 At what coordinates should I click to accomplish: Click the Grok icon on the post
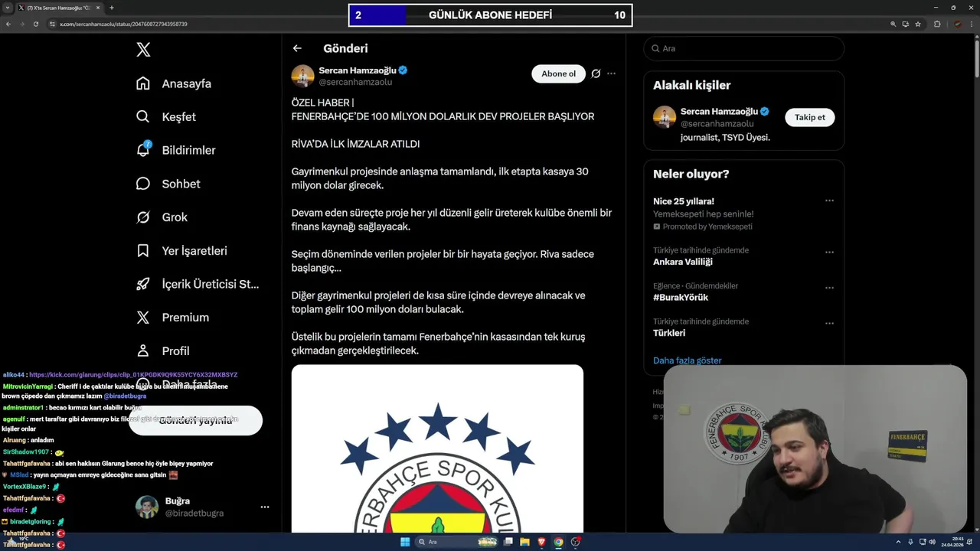pyautogui.click(x=596, y=73)
